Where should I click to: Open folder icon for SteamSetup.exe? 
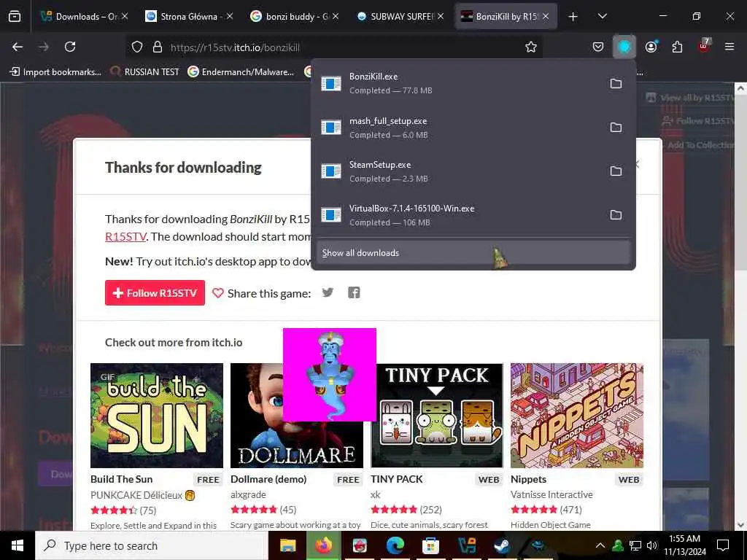click(x=616, y=171)
